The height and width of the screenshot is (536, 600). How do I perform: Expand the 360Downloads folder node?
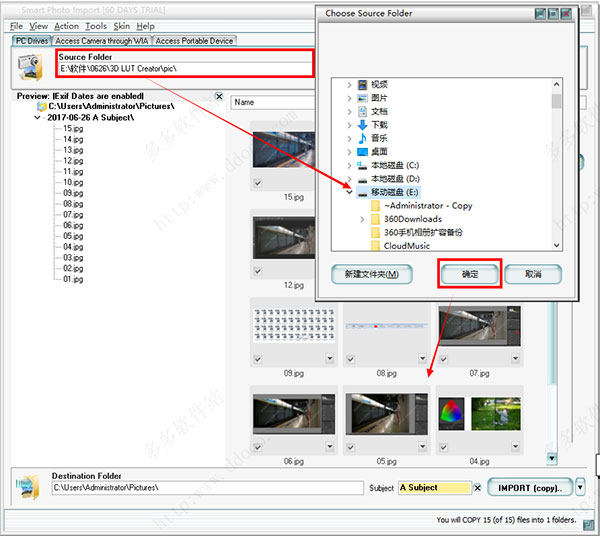coord(362,219)
